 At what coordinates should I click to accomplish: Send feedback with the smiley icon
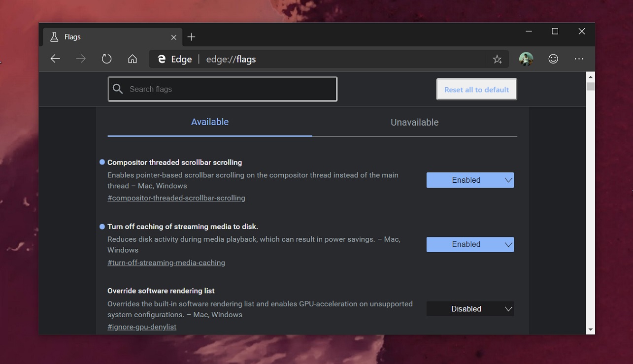coord(553,59)
